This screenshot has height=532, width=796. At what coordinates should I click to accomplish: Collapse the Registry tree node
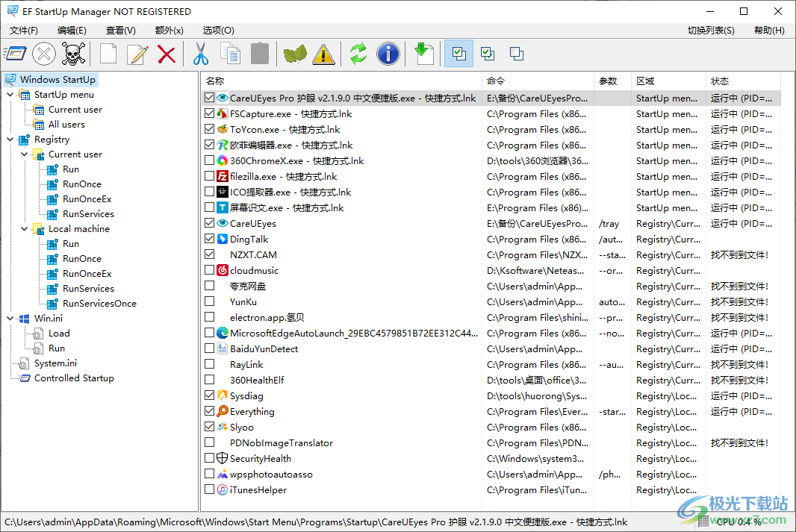10,140
